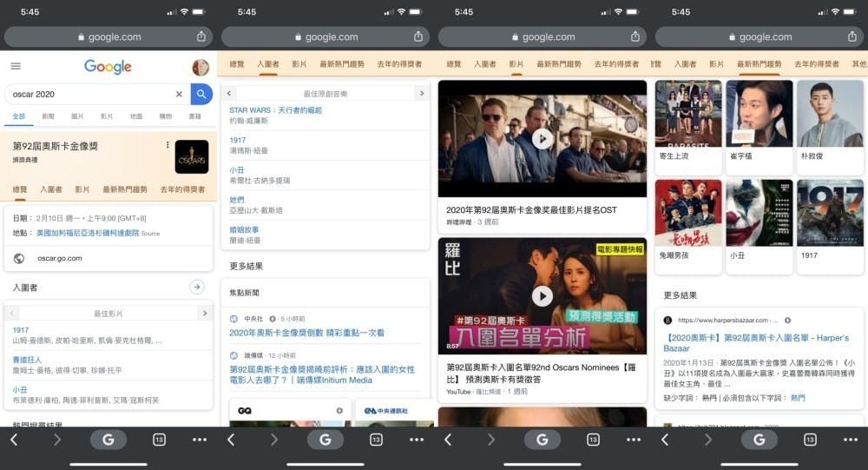The width and height of the screenshot is (868, 470).
Task: Open 她們 nominee link
Action: [x=237, y=200]
